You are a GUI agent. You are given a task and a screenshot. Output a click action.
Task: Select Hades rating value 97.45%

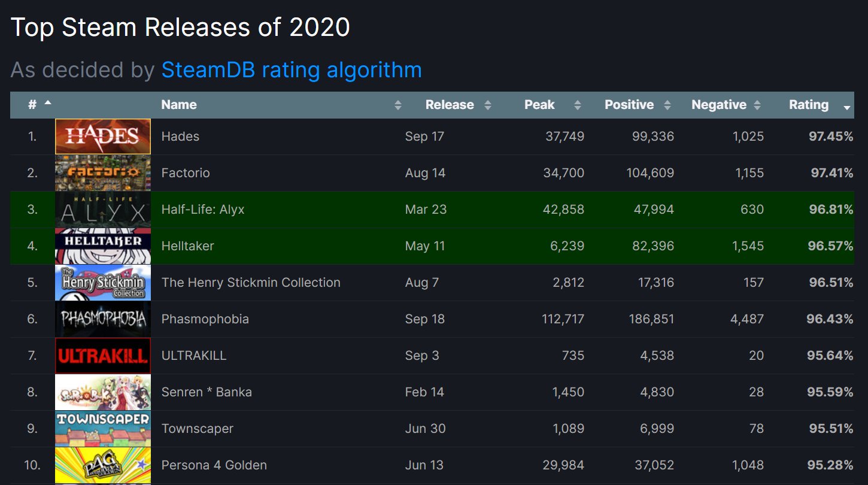[x=831, y=137]
